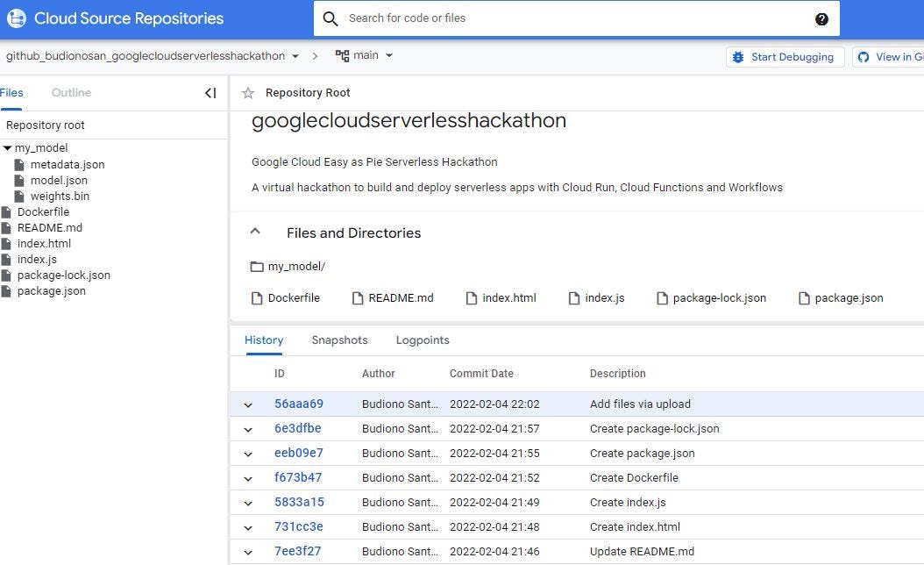
Task: Click the Start Debugging bug icon
Action: point(738,57)
